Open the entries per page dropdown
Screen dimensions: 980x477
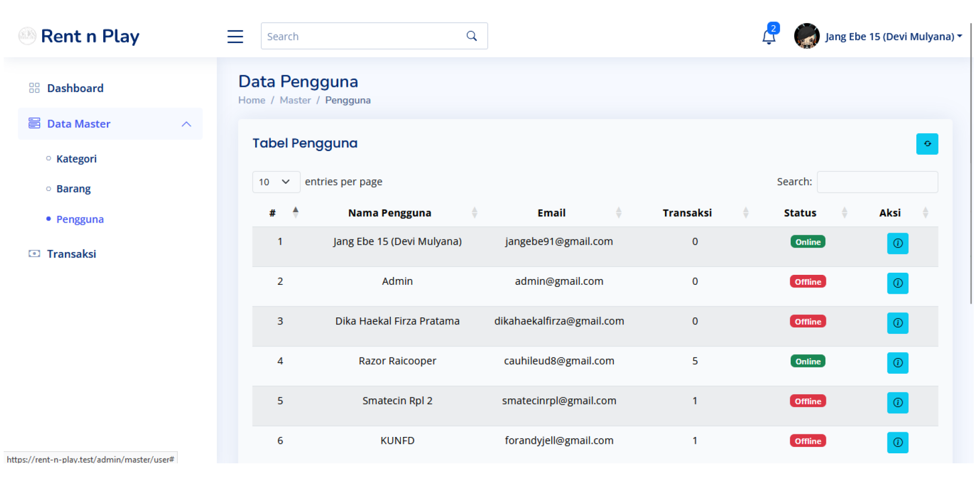[x=276, y=182]
